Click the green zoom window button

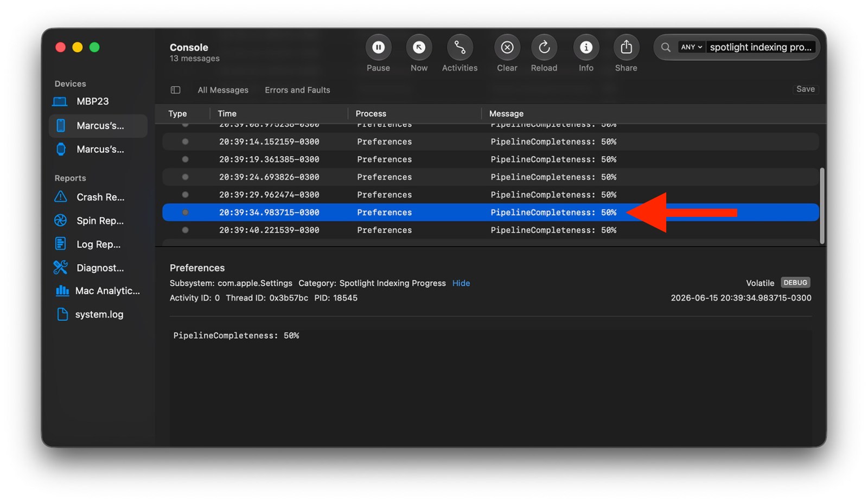pyautogui.click(x=94, y=47)
